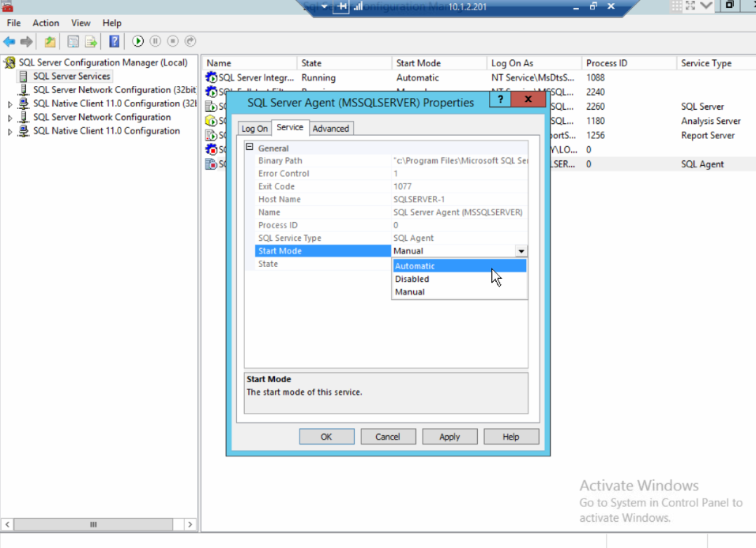Sort by the Log On As column header
The width and height of the screenshot is (756, 548).
click(534, 63)
